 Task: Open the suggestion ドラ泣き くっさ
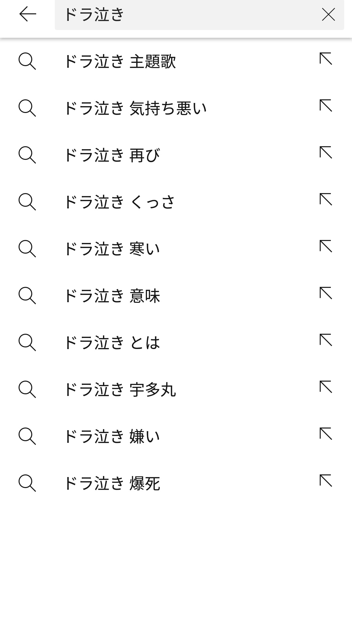(176, 202)
